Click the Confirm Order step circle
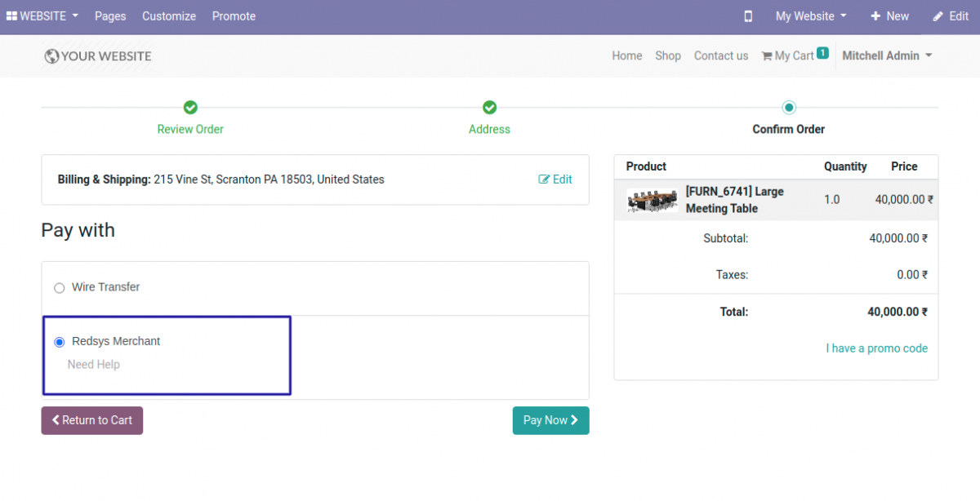Image resolution: width=980 pixels, height=501 pixels. click(x=788, y=107)
